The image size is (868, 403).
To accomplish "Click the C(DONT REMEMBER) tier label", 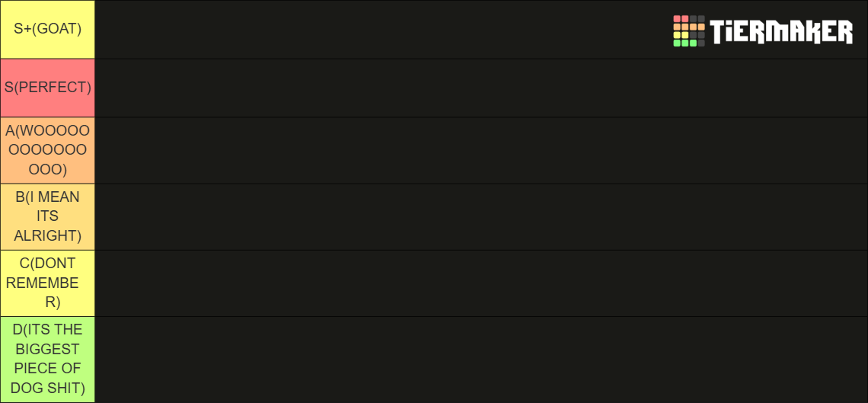I will pyautogui.click(x=48, y=283).
